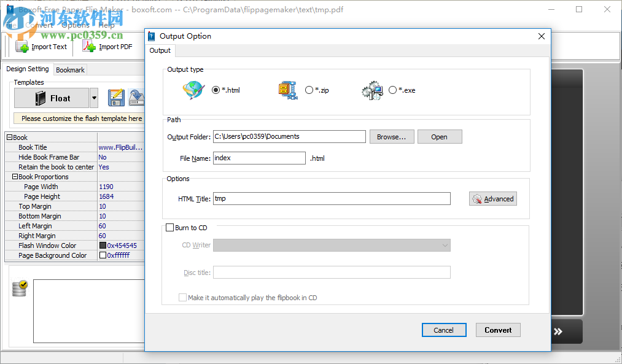Click the Open folder button
This screenshot has height=364, width=622.
pos(439,137)
